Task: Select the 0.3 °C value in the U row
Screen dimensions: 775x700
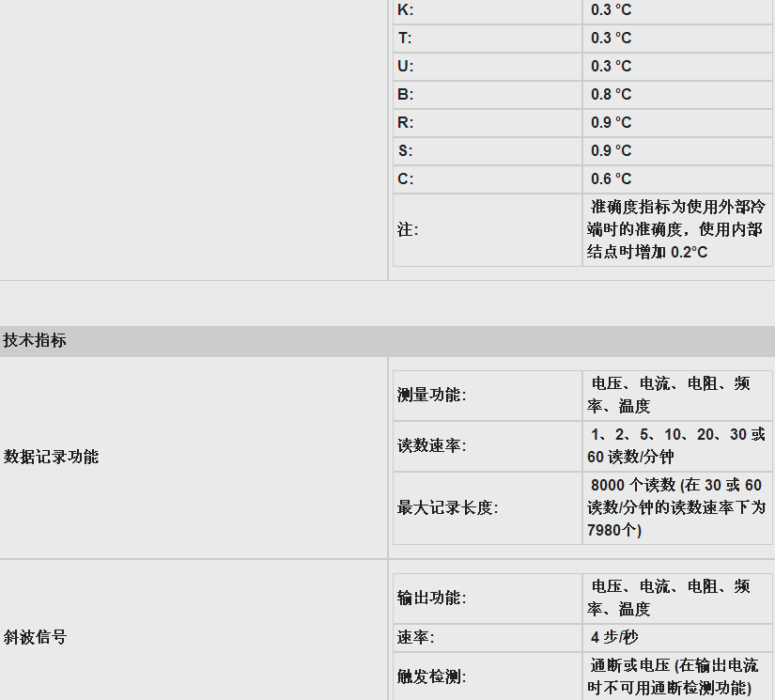Action: click(612, 66)
